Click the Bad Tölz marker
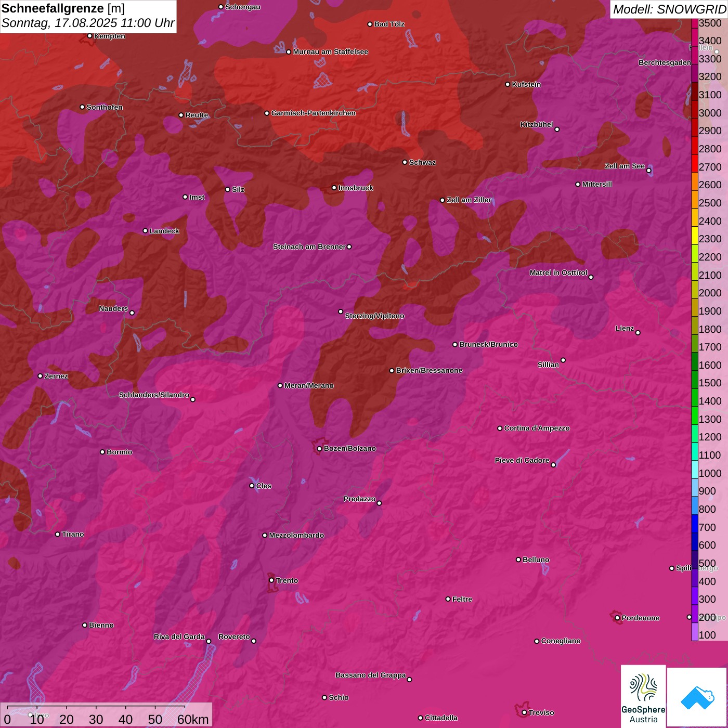This screenshot has height=728, width=728. 370,24
